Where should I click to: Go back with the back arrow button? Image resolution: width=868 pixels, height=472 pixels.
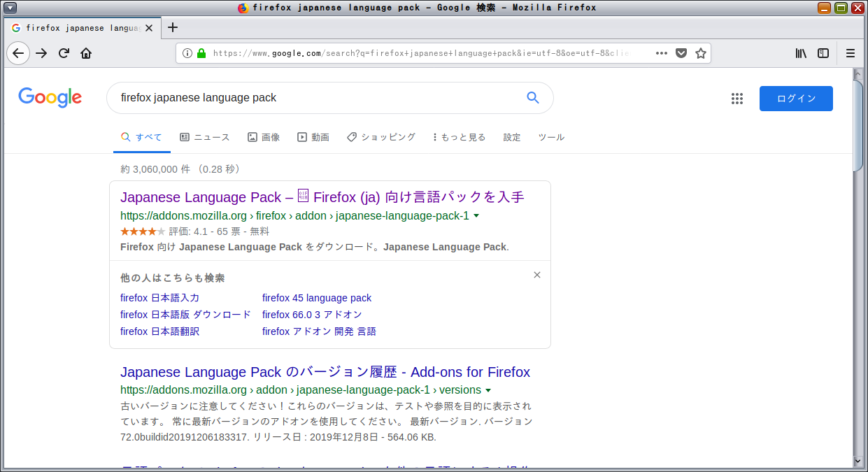tap(18, 53)
